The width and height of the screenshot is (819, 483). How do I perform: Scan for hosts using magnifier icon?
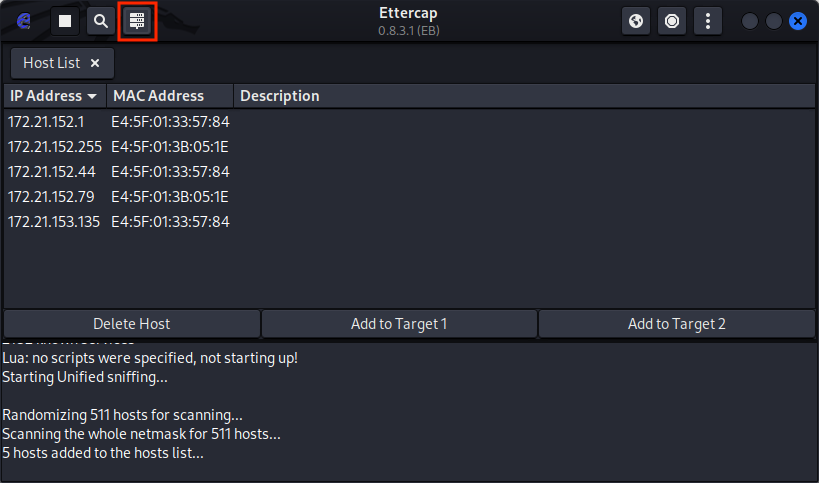click(101, 21)
